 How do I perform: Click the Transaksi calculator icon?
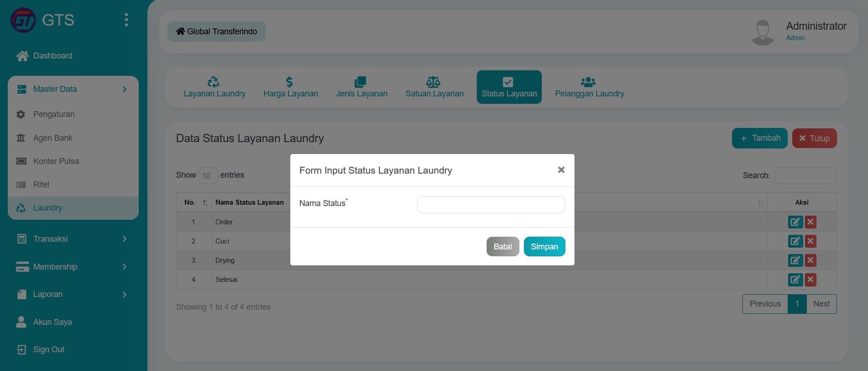21,238
